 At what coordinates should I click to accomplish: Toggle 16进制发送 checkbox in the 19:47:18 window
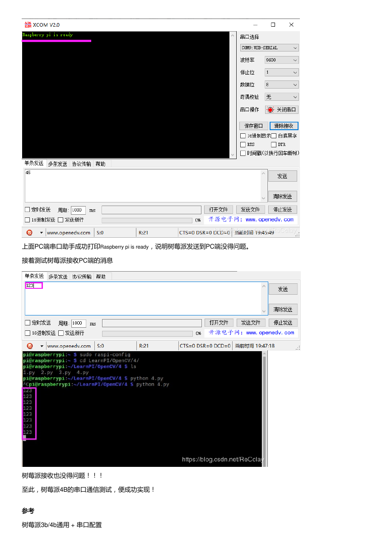28,333
